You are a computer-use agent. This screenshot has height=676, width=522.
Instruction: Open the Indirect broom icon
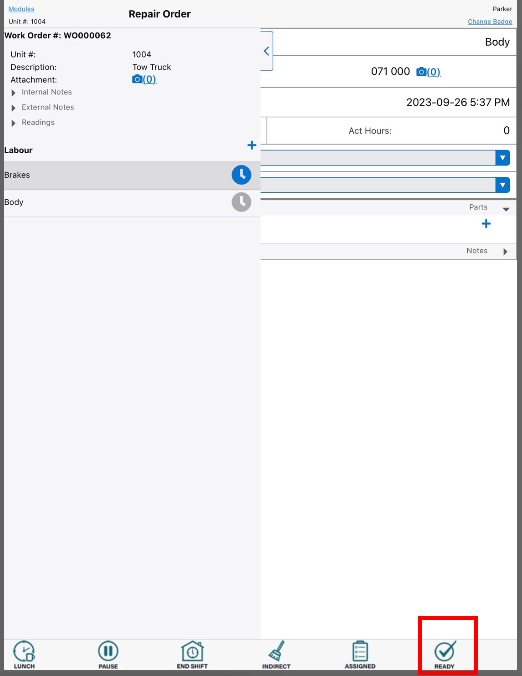point(276,651)
